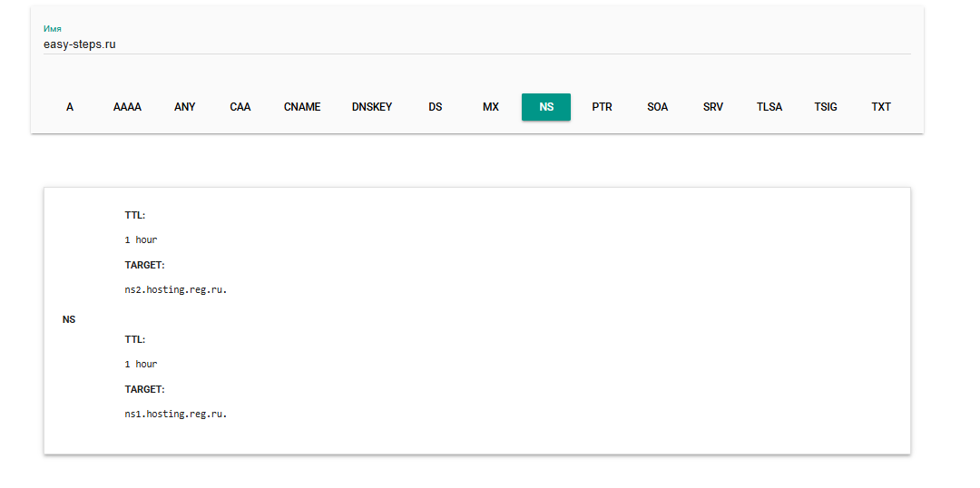Click the domain name input field
The height and width of the screenshot is (488, 980).
tap(476, 44)
